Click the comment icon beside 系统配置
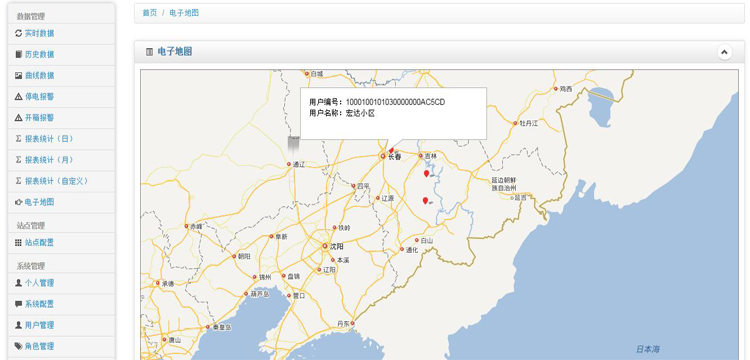This screenshot has height=360, width=750. coord(19,304)
